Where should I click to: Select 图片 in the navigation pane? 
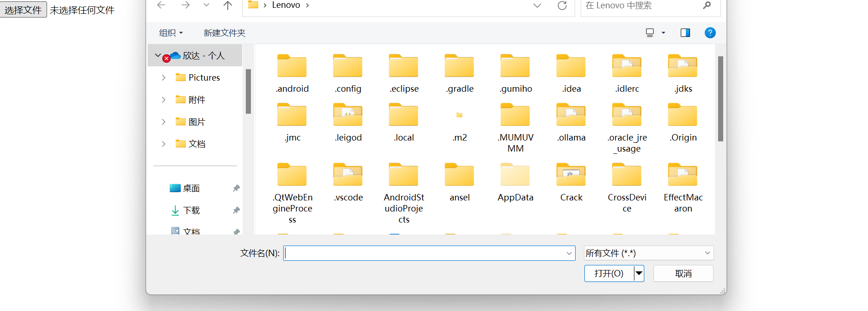pyautogui.click(x=190, y=122)
